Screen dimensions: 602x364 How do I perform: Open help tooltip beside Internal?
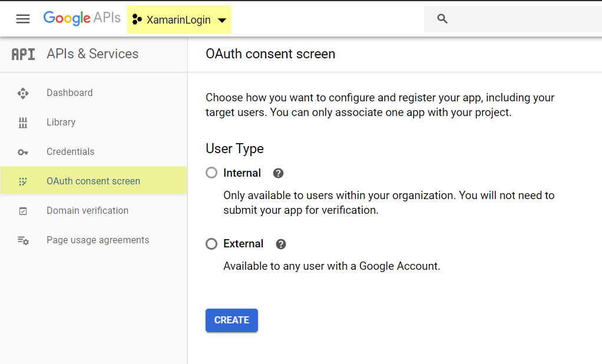pos(279,173)
